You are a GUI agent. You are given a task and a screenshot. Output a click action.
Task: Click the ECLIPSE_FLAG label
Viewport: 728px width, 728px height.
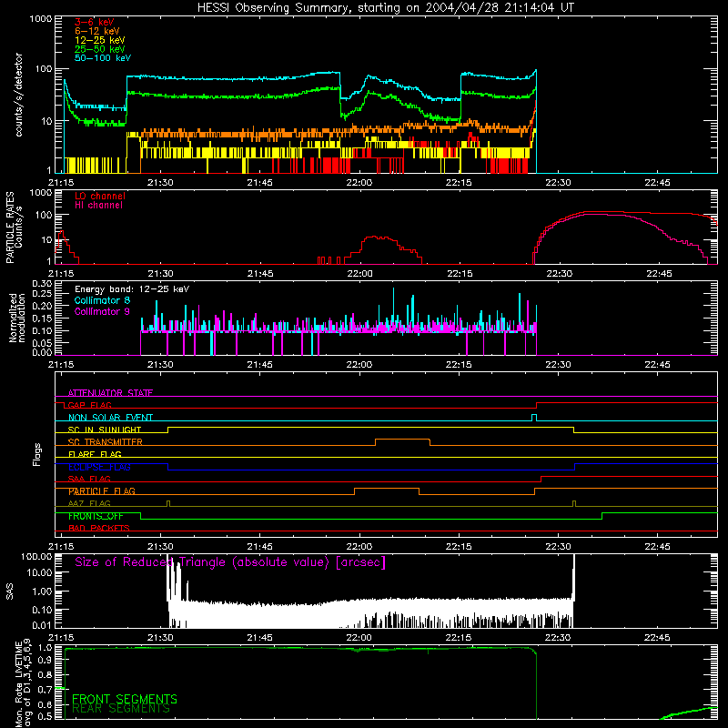99,467
